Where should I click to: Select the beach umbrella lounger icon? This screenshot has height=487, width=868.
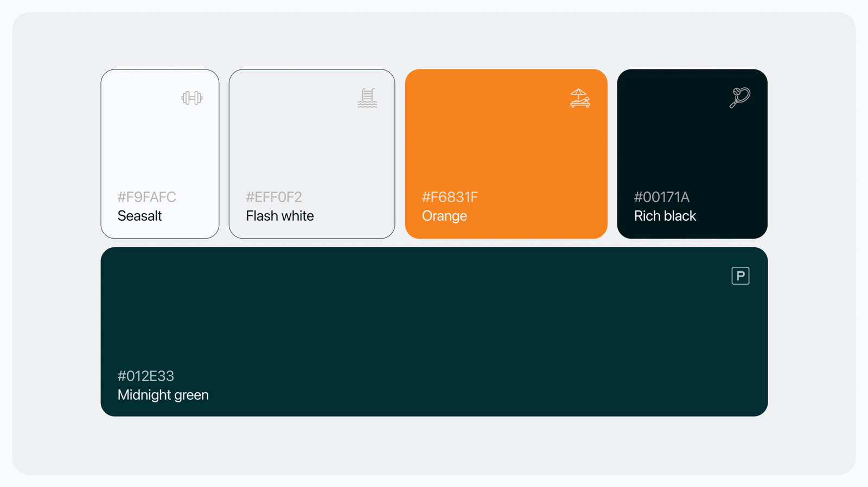(579, 98)
